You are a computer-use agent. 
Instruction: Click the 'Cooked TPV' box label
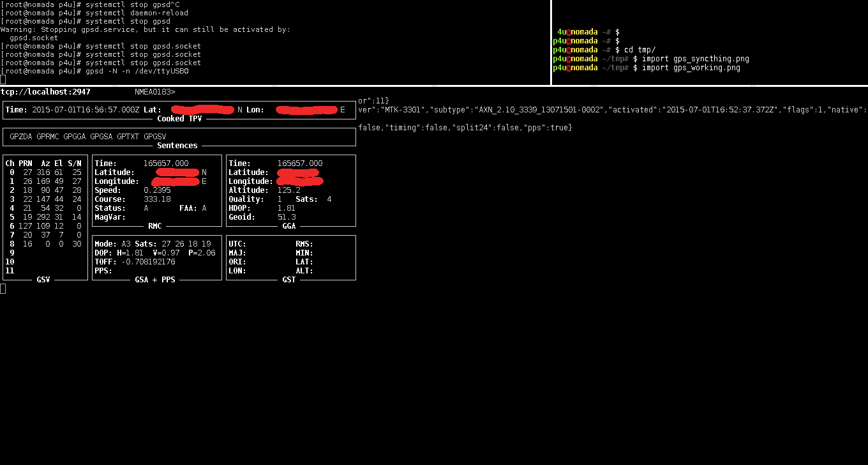tap(179, 119)
